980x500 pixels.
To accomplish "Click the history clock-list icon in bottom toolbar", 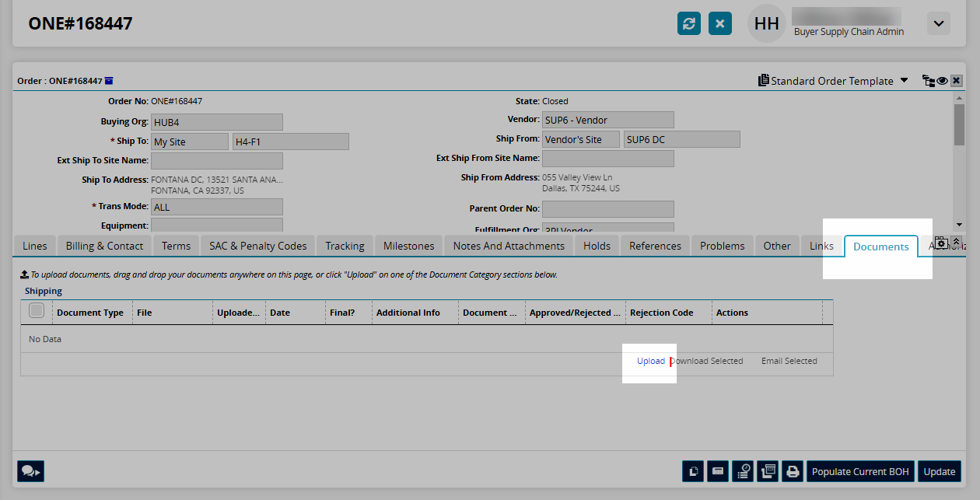I will pos(742,471).
